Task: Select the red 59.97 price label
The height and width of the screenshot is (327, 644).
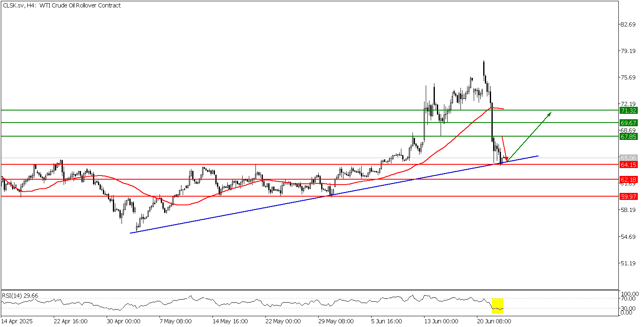Action: point(628,197)
